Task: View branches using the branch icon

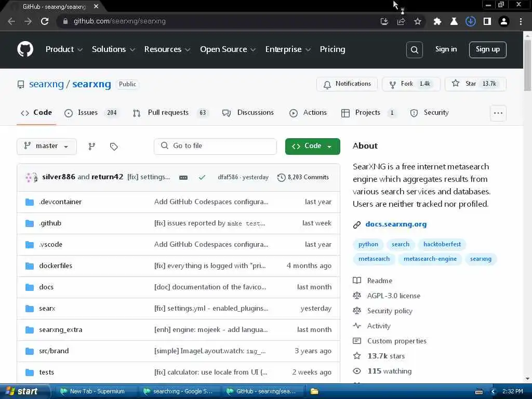Action: [91, 146]
